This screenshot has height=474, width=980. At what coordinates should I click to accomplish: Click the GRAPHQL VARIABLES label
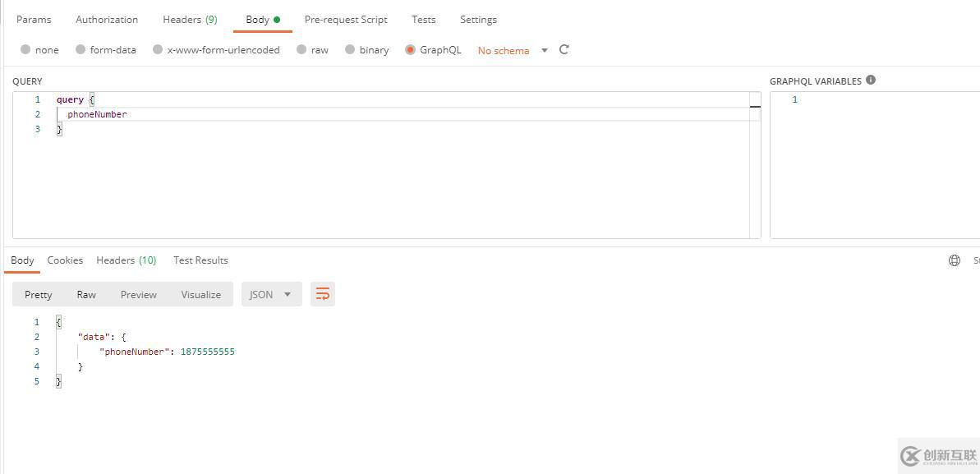pyautogui.click(x=816, y=81)
